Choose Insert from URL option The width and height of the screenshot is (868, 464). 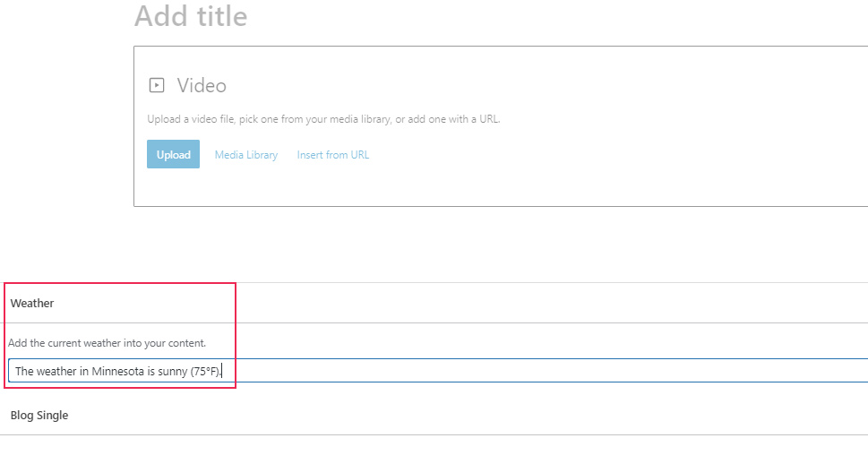[332, 155]
